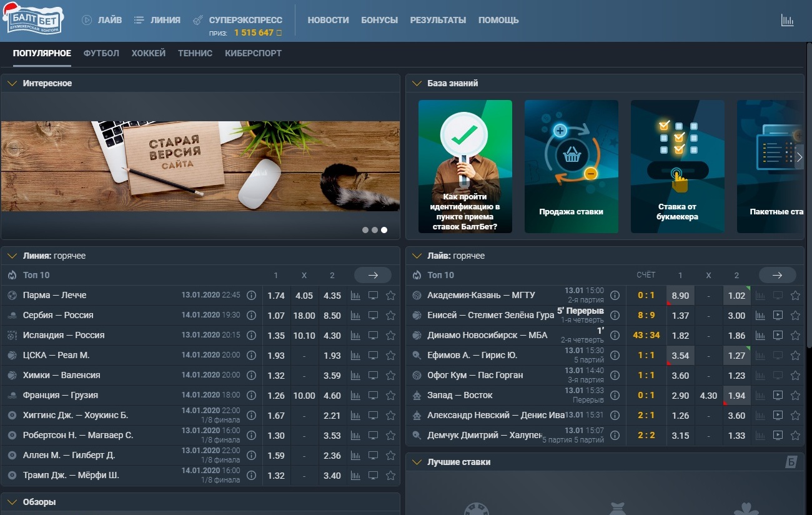Favorite the Трамп Дж. — Мёрфи Ш. match
The height and width of the screenshot is (515, 812).
point(391,475)
